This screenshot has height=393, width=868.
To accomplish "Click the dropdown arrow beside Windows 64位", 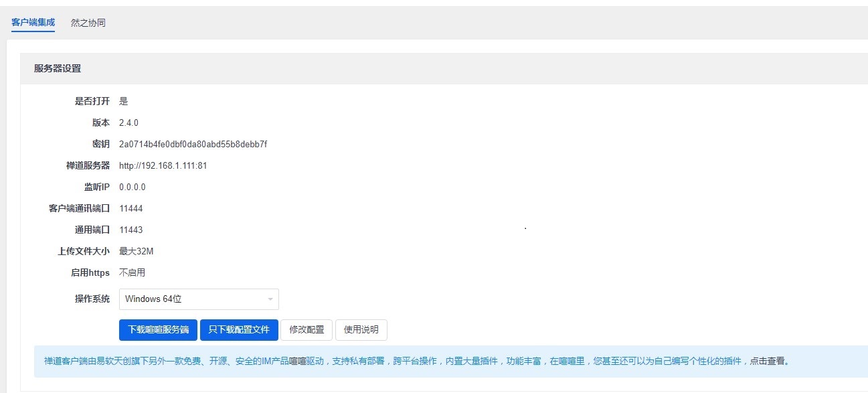I will 270,299.
